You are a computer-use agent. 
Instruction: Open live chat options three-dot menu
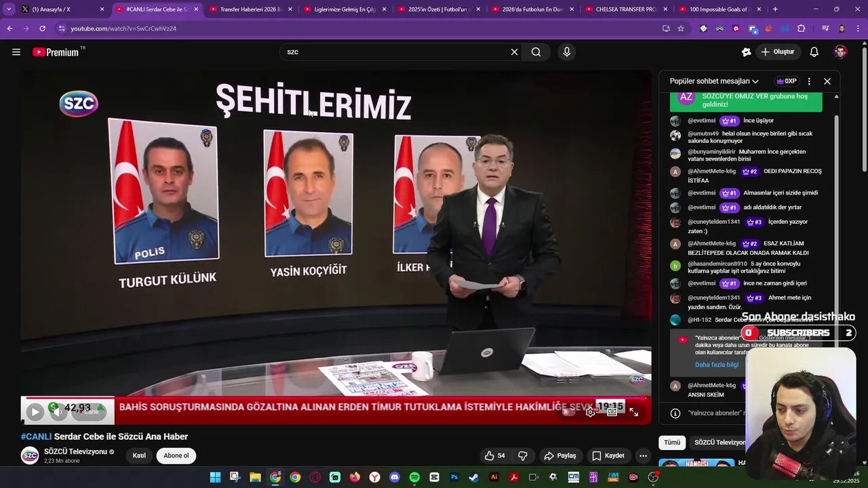[809, 81]
